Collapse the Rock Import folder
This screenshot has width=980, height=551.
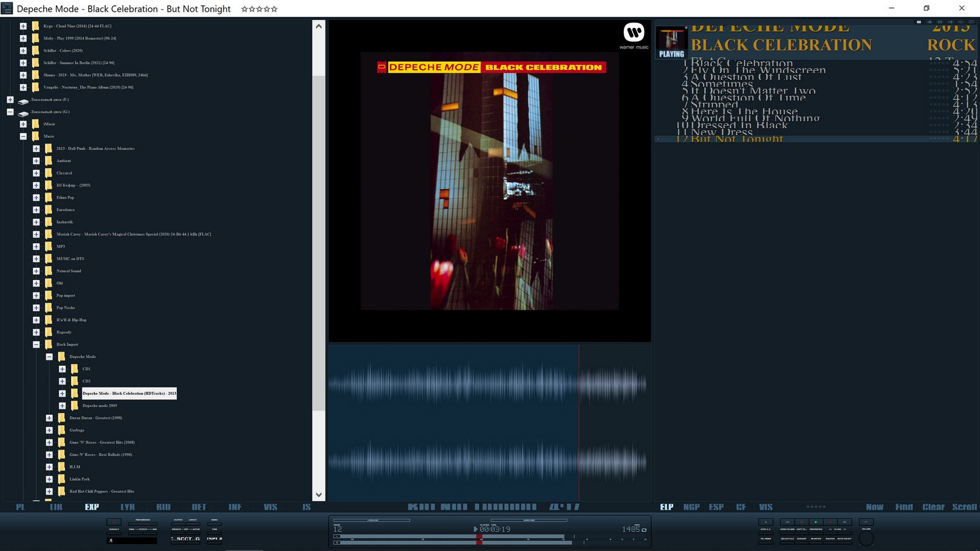36,344
